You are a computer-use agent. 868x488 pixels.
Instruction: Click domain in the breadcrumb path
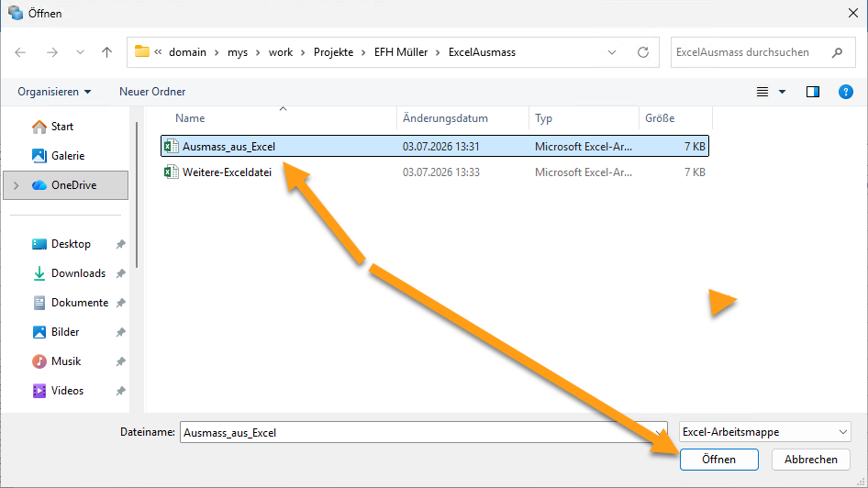(188, 52)
